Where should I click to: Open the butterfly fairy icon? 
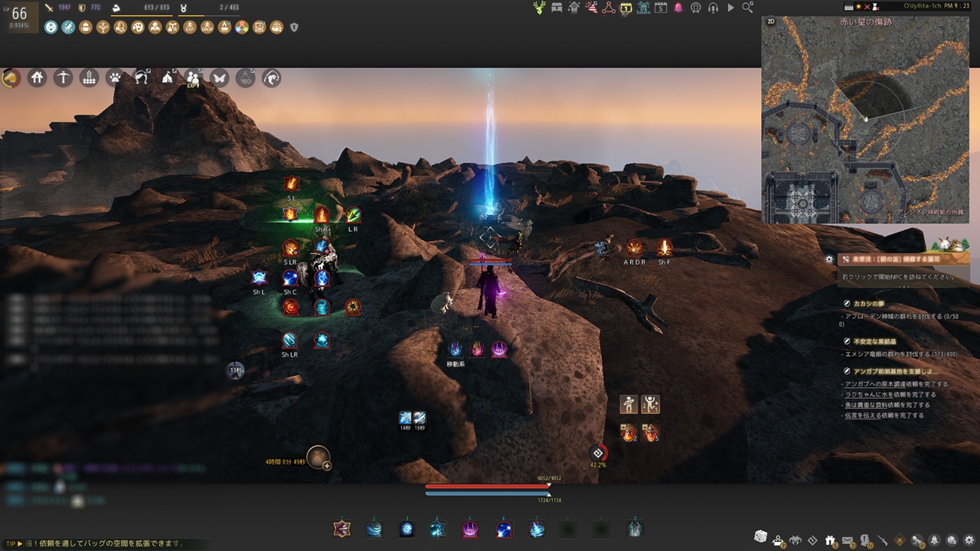(219, 77)
